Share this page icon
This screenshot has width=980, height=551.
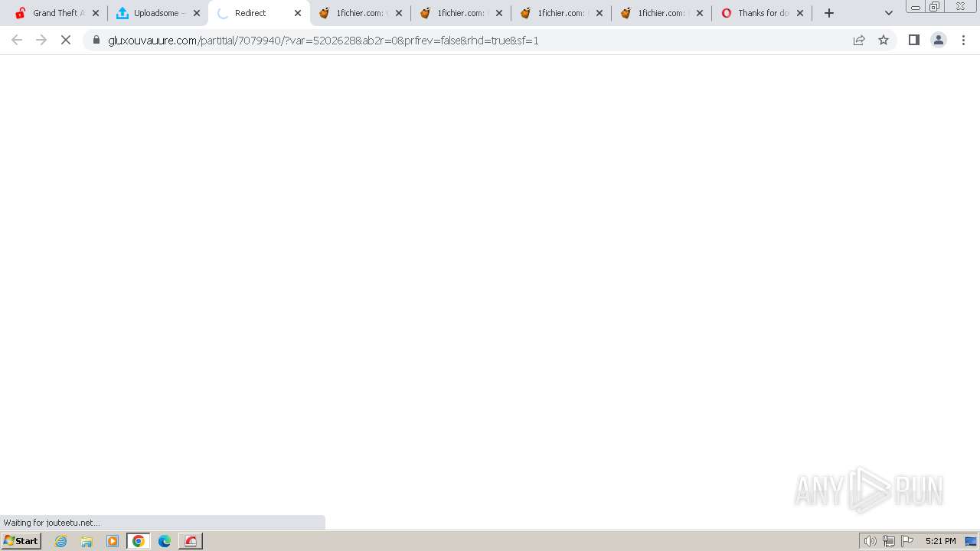[x=859, y=40]
